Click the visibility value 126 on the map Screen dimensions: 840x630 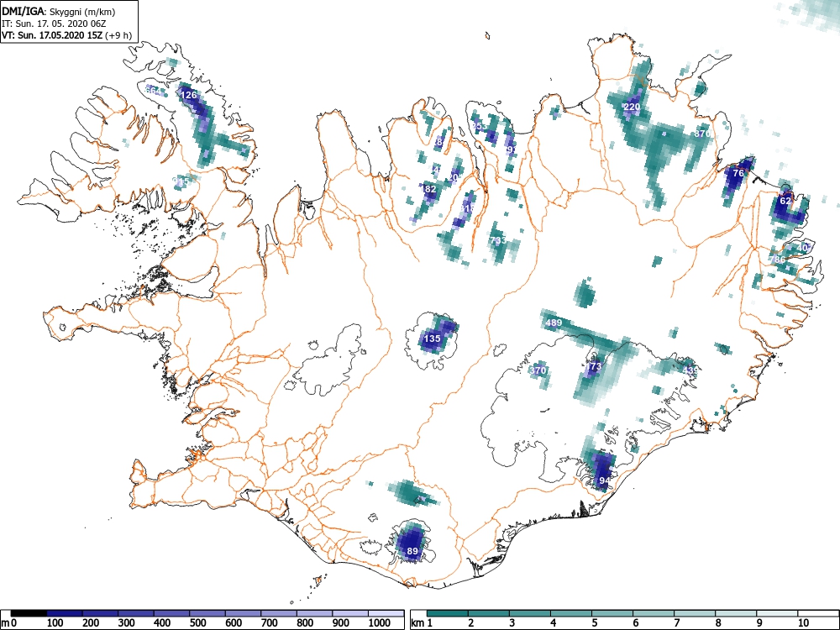(x=189, y=95)
